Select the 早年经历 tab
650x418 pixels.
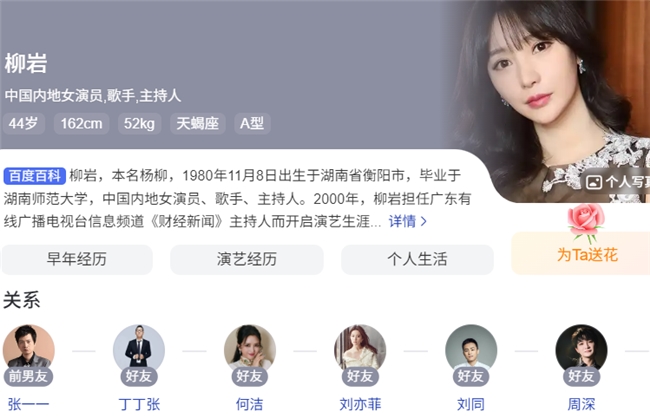[77, 260]
